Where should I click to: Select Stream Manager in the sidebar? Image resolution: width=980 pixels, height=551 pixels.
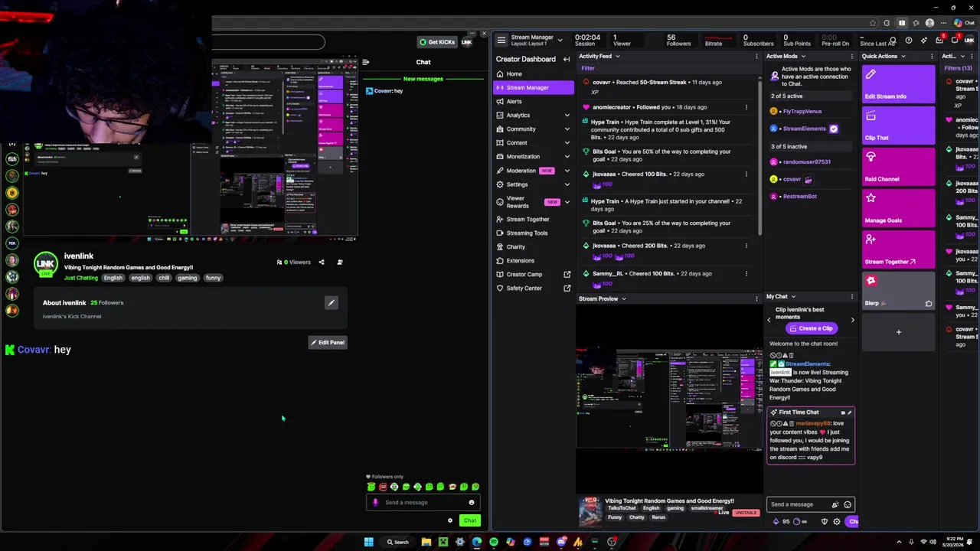(x=533, y=87)
